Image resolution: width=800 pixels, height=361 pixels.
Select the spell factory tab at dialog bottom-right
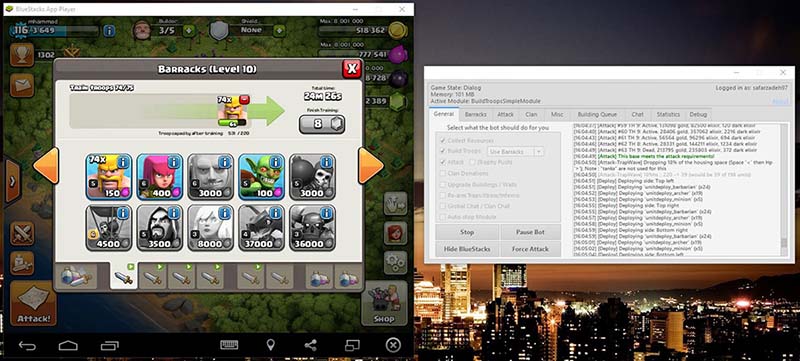pyautogui.click(x=348, y=277)
